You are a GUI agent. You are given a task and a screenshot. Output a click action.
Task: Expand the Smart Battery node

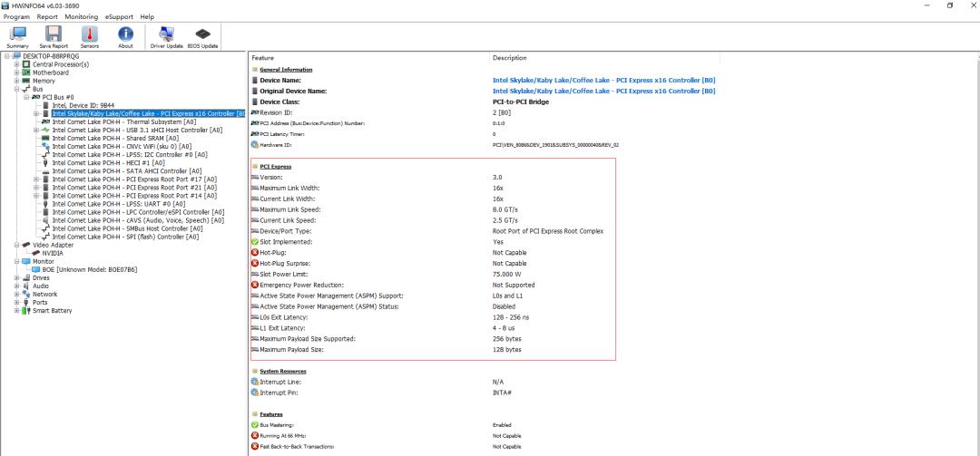click(x=17, y=310)
